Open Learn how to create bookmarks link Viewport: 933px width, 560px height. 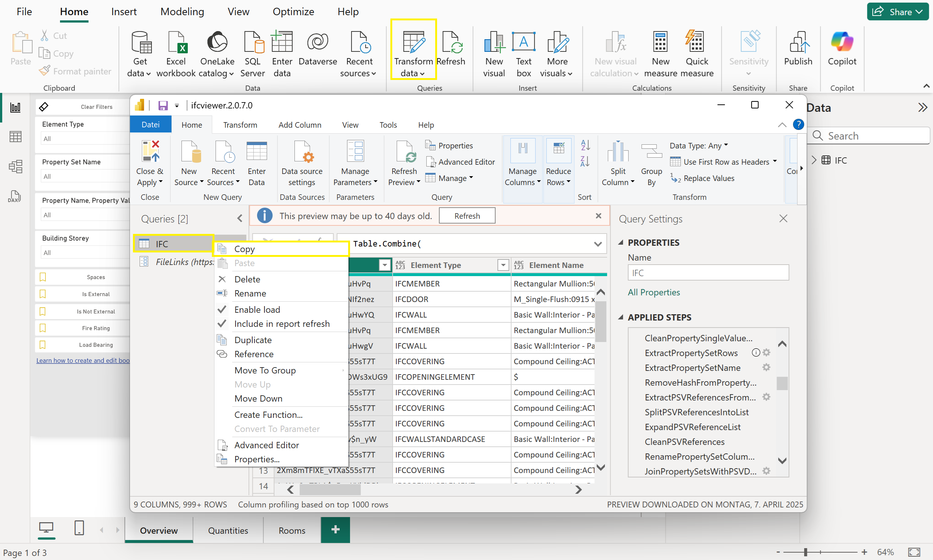83,361
